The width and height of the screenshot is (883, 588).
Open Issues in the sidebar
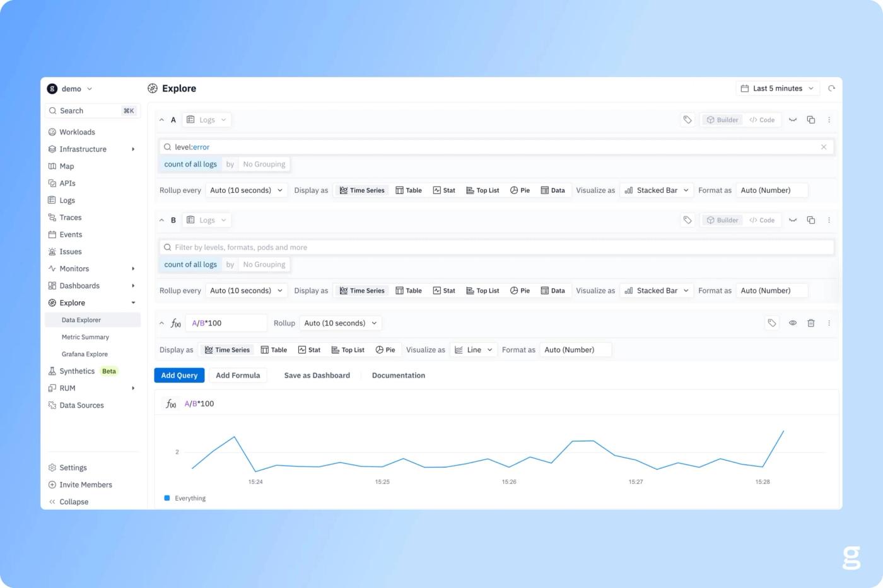click(65, 251)
